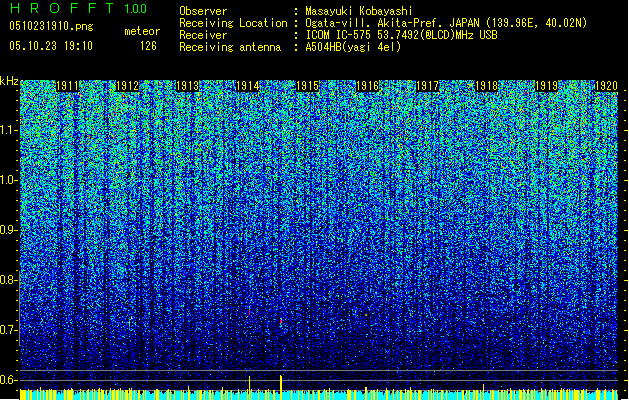This screenshot has height=400, width=629.
Task: Click the file name 0510231910.png
Action: pos(51,26)
